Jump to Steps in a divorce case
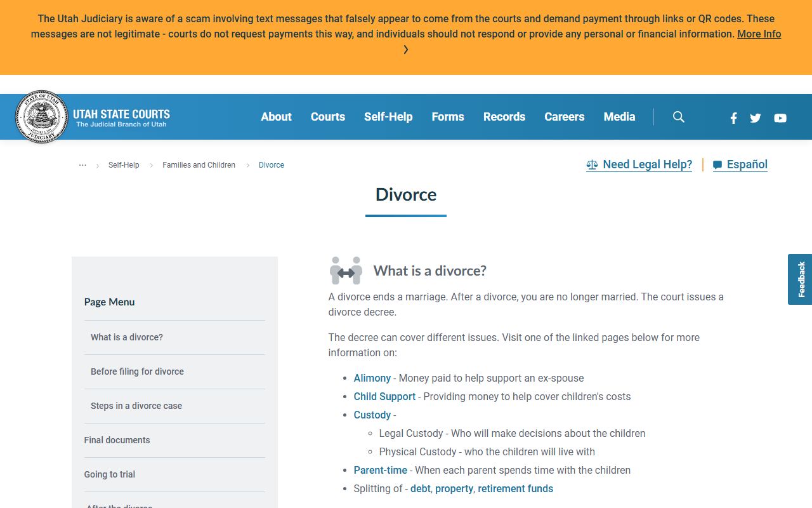This screenshot has width=812, height=508. click(x=136, y=406)
